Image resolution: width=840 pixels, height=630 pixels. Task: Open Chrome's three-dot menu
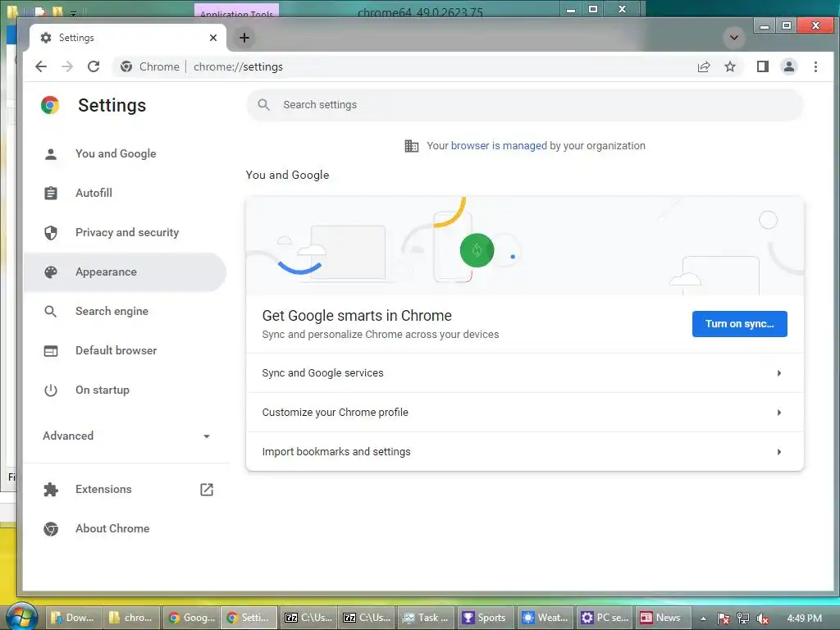point(816,66)
